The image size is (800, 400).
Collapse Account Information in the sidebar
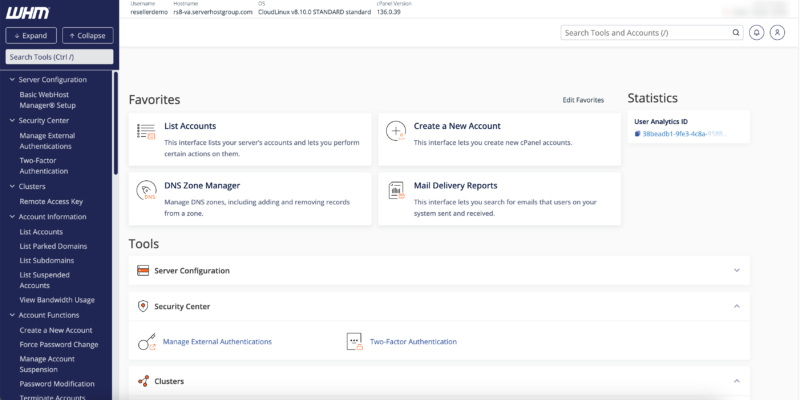[13, 216]
